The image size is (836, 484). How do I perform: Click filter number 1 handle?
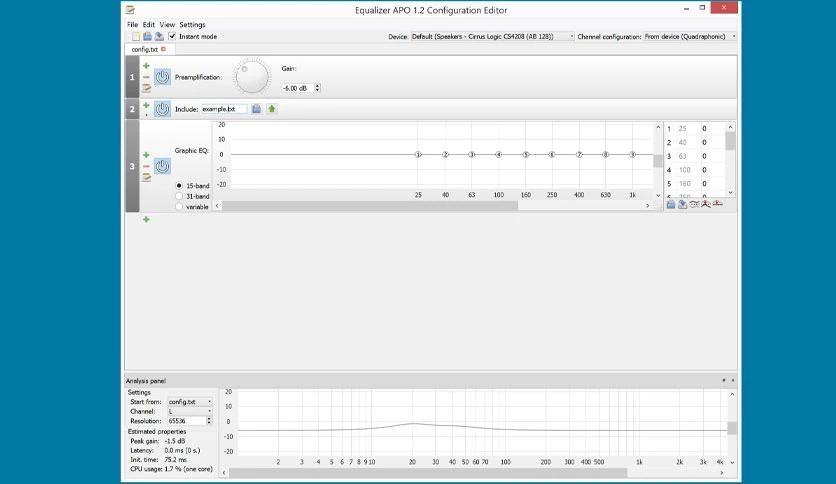[132, 77]
